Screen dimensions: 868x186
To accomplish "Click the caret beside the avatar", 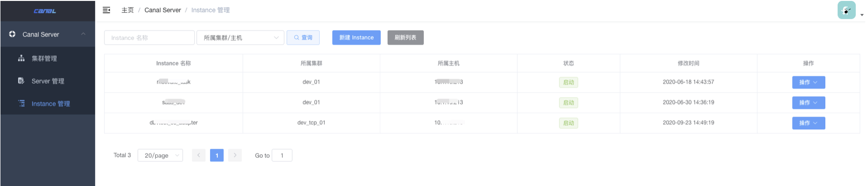I will pyautogui.click(x=862, y=15).
